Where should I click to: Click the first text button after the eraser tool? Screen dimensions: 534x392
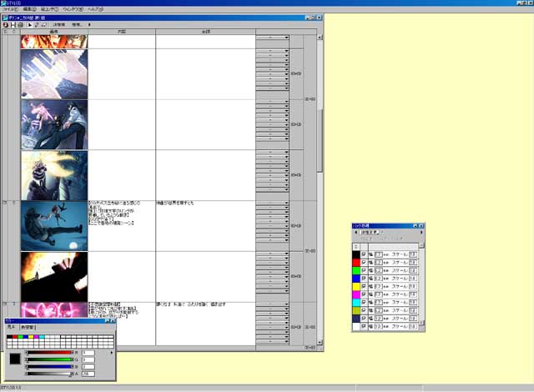[59, 25]
